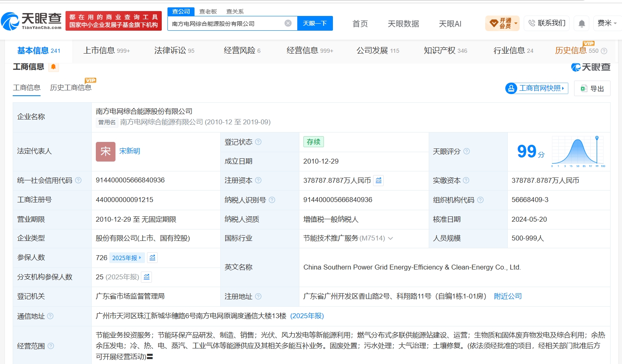Click the 附近公司 link
622x364 pixels.
(508, 296)
